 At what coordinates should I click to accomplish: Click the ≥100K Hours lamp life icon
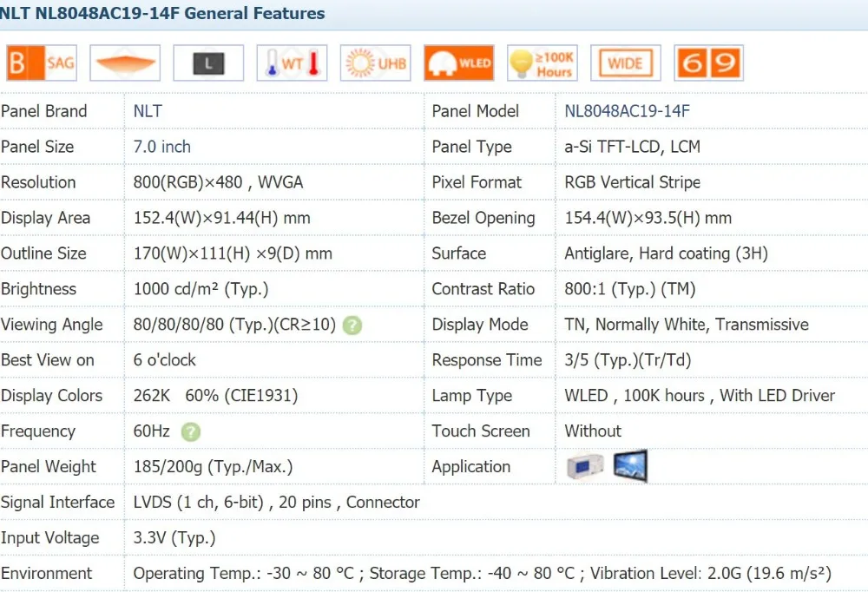click(x=542, y=63)
